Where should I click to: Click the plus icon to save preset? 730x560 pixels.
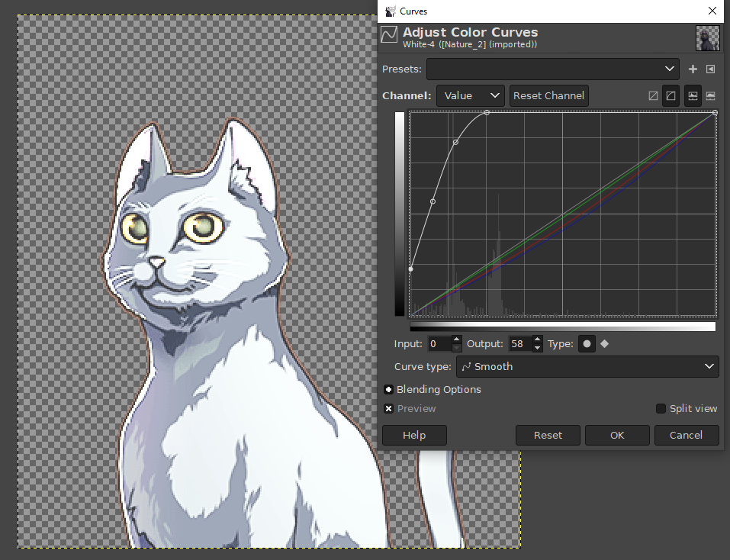coord(693,69)
